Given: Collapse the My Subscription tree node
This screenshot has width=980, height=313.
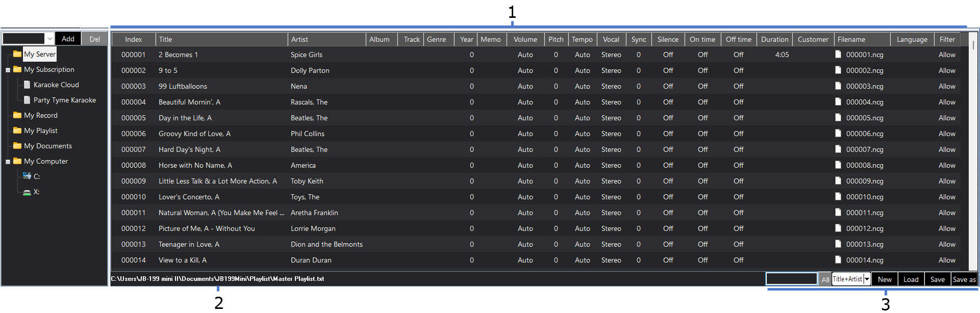Looking at the screenshot, I should tap(8, 70).
